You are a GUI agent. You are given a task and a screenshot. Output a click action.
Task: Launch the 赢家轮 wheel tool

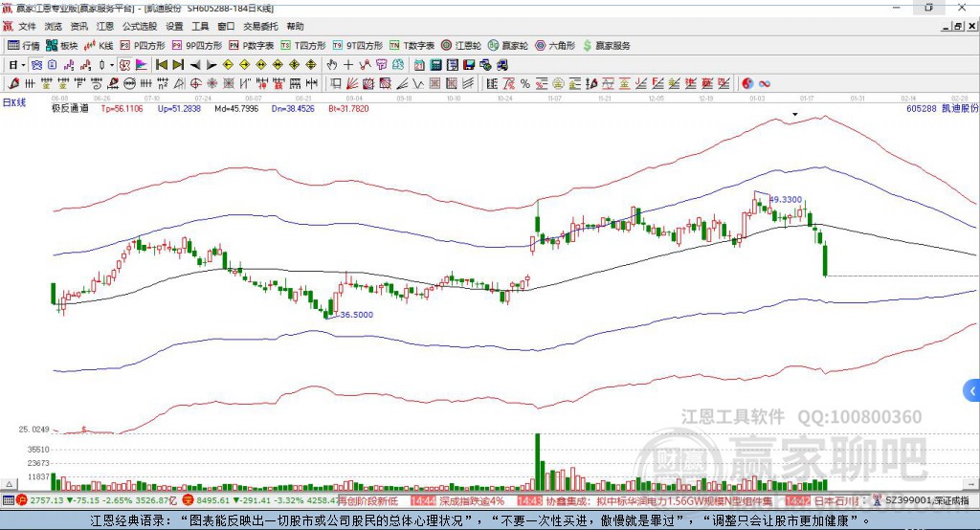tap(507, 46)
